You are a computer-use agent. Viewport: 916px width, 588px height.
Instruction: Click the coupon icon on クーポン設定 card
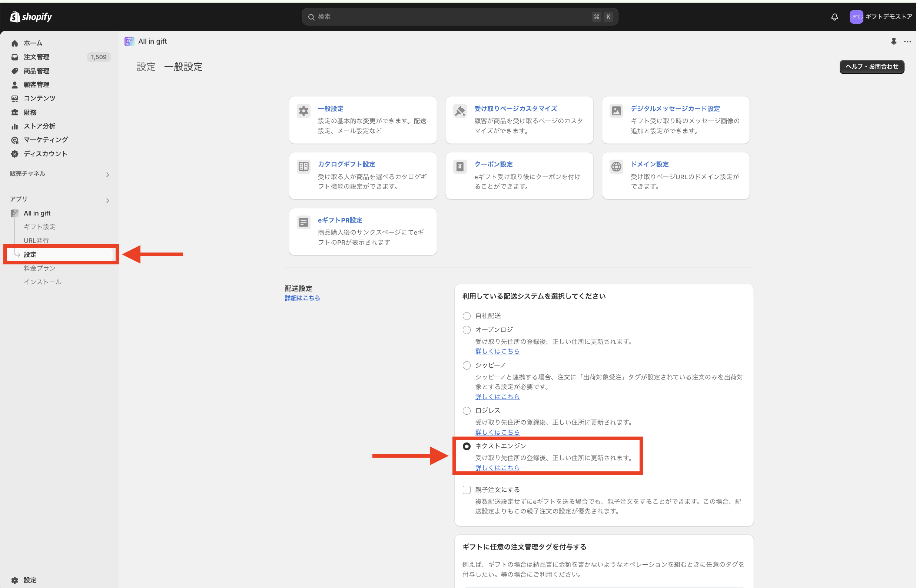(x=460, y=167)
